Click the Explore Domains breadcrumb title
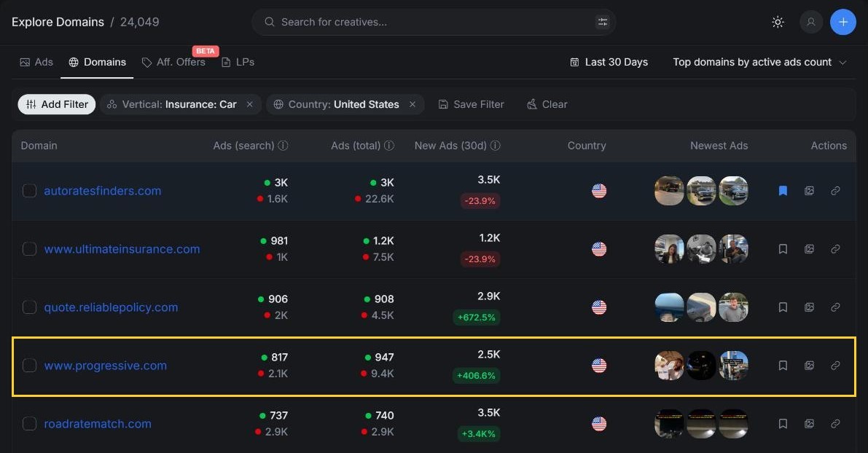Screen dimensions: 868x453 (x=58, y=22)
